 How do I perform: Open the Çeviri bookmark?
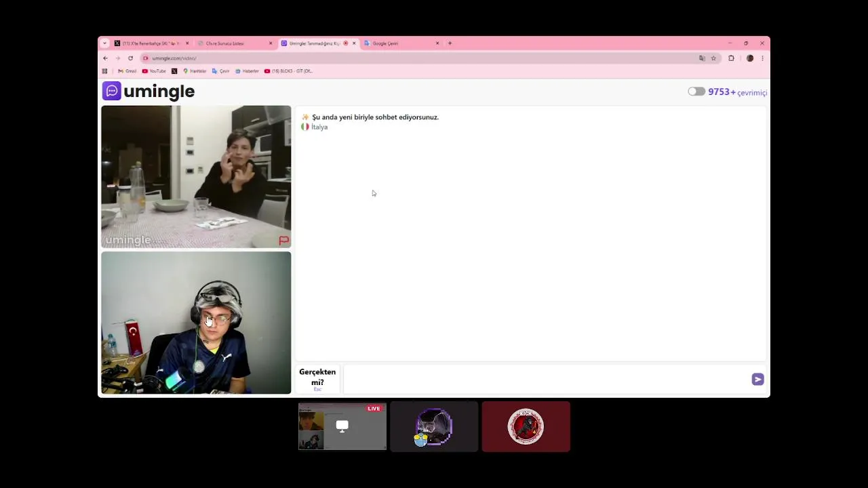tap(220, 71)
